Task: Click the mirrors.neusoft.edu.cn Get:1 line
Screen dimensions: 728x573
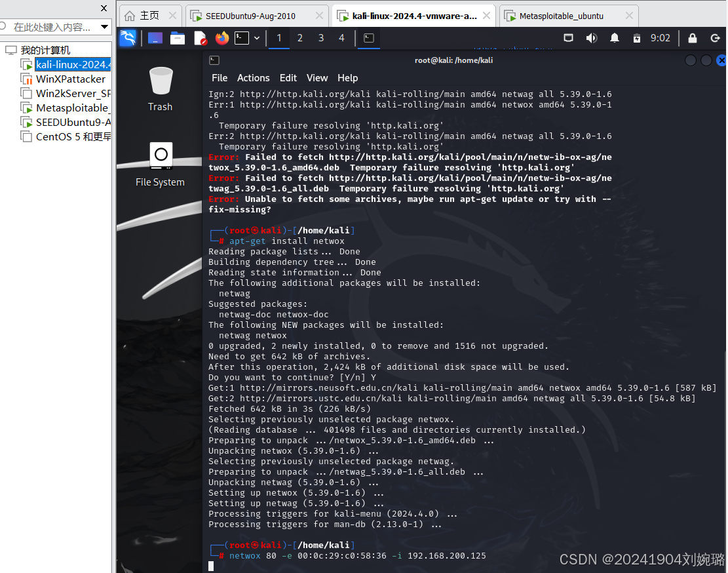Action: 463,387
